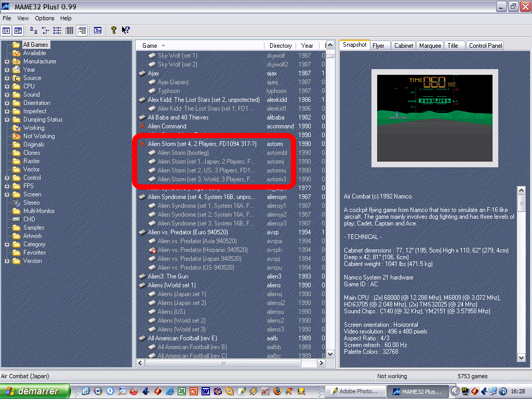This screenshot has width=532, height=399.
Task: Launch Internet Explorer from quick launch
Action: [170, 391]
